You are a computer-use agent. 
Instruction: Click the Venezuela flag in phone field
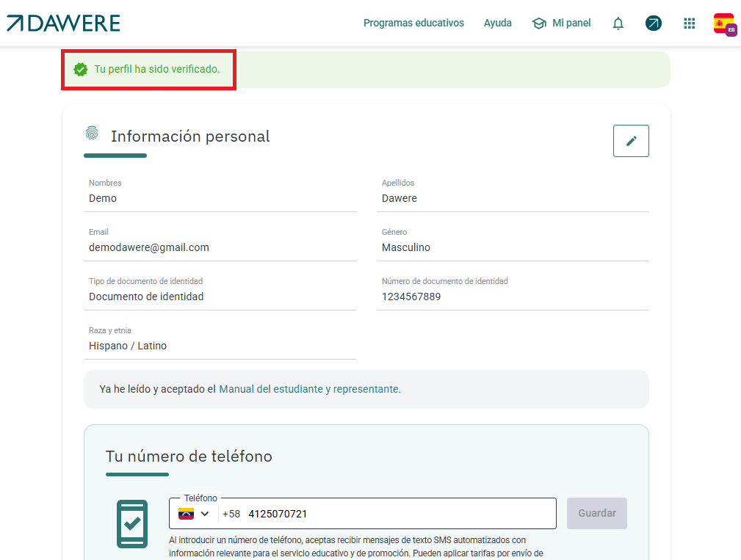(187, 514)
